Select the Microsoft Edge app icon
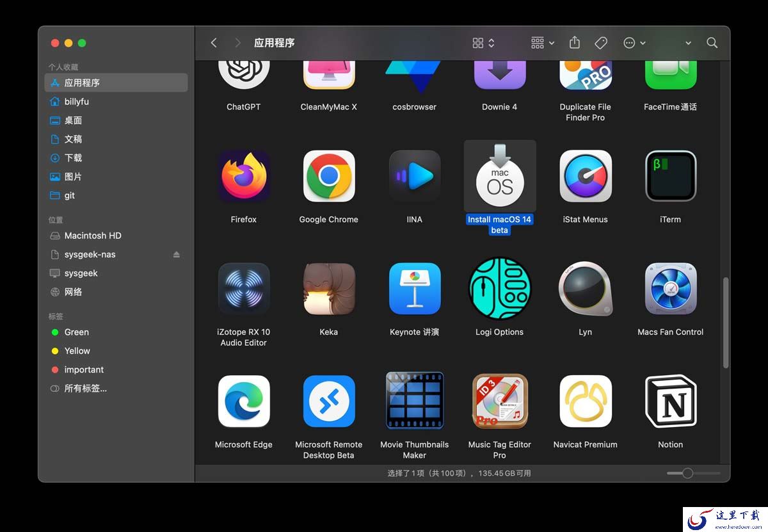The height and width of the screenshot is (532, 768). coord(243,401)
